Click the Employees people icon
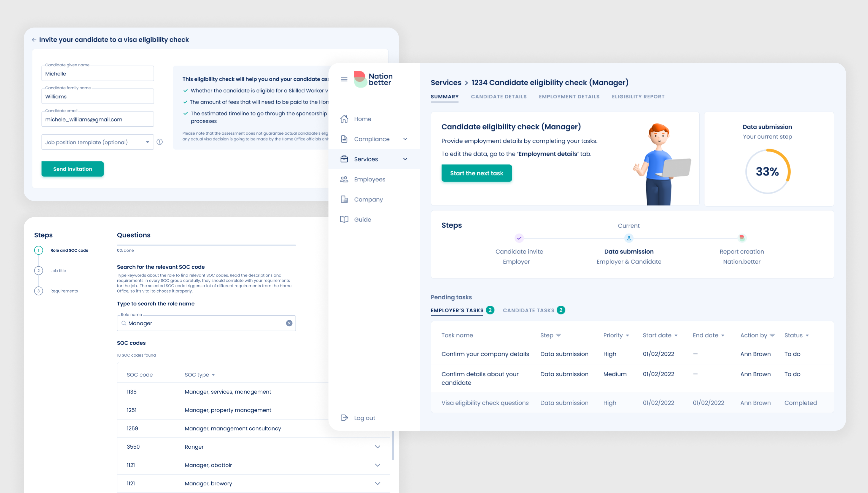This screenshot has height=493, width=868. pyautogui.click(x=344, y=179)
